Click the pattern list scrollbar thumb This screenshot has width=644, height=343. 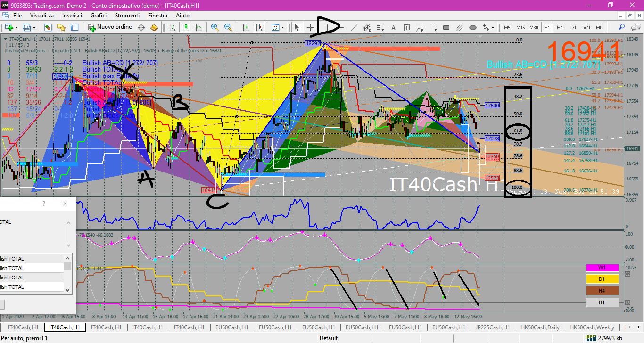(68, 266)
